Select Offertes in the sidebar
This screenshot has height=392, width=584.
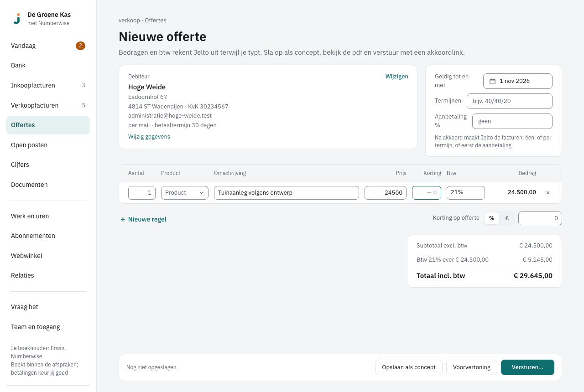(48, 125)
